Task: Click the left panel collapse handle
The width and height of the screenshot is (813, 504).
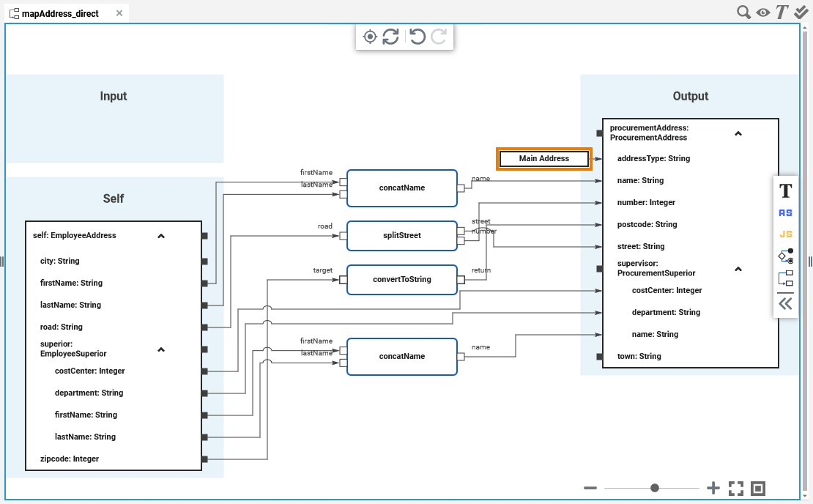Action: [x=2, y=262]
